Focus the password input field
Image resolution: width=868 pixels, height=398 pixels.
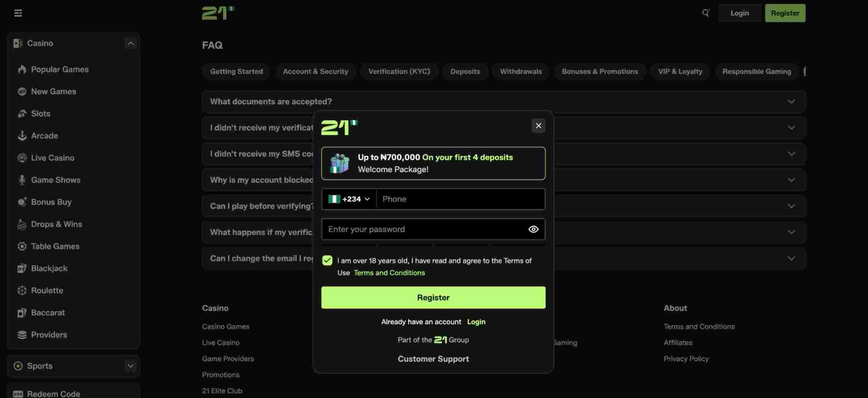pyautogui.click(x=433, y=229)
